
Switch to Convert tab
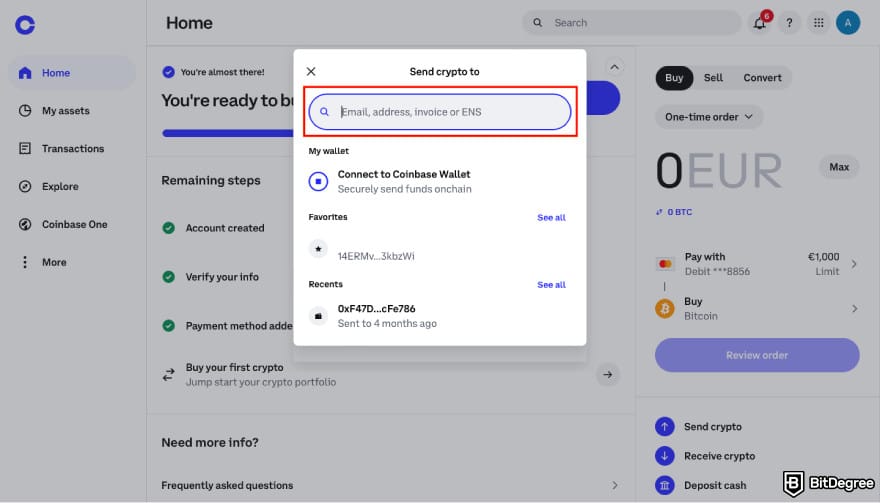(x=762, y=77)
